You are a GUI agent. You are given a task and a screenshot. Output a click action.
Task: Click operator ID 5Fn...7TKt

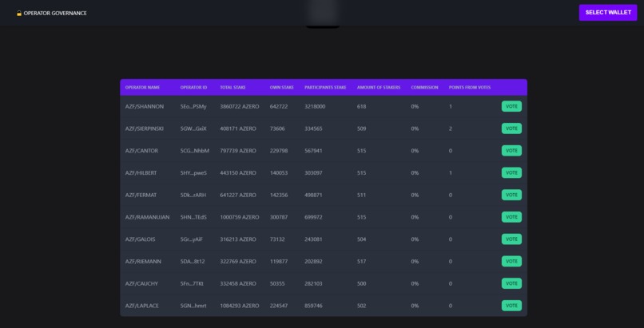pyautogui.click(x=192, y=283)
